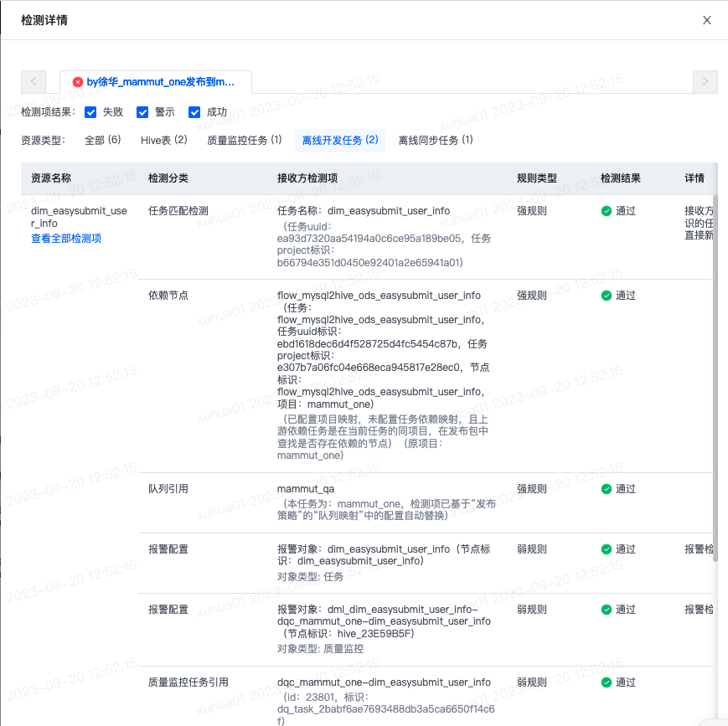The height and width of the screenshot is (726, 728).
Task: Filter resource type by Hive表 (2)
Action: [164, 140]
